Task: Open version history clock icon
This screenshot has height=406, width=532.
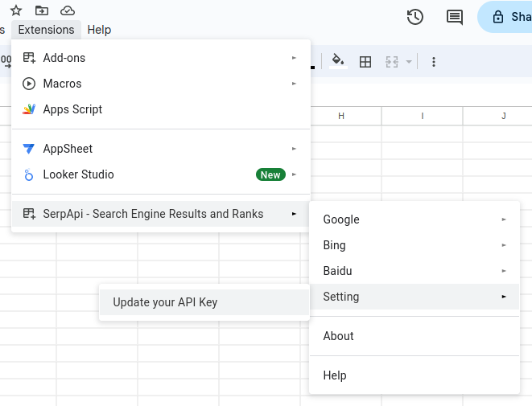Action: coord(415,17)
